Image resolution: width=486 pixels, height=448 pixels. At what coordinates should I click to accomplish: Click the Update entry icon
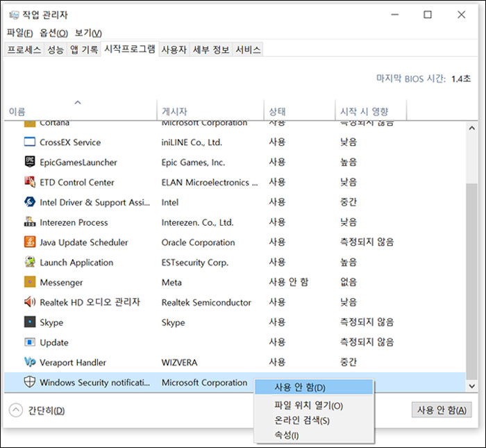pos(30,342)
